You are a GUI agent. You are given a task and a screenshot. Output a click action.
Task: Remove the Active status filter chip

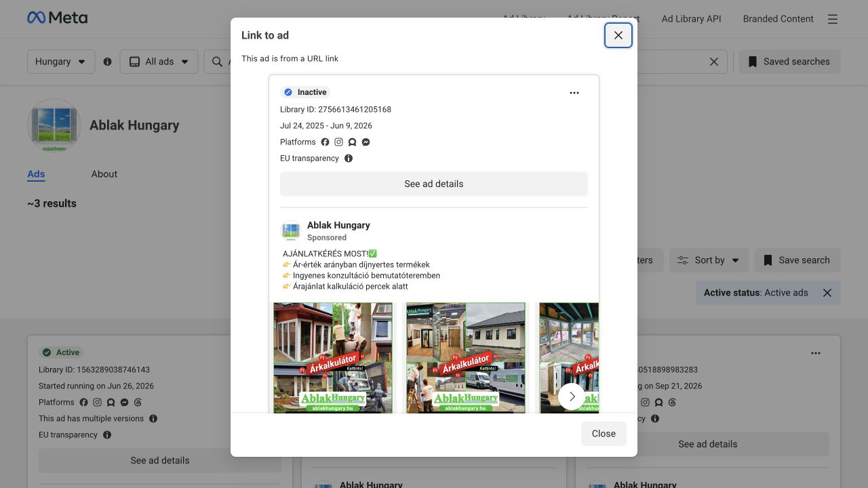[x=827, y=293]
